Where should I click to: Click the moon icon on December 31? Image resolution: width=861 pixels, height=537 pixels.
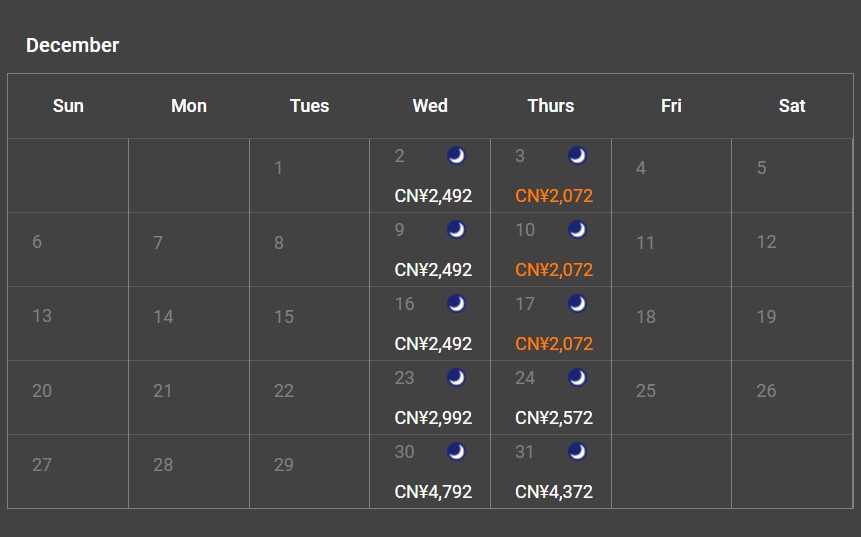click(577, 452)
